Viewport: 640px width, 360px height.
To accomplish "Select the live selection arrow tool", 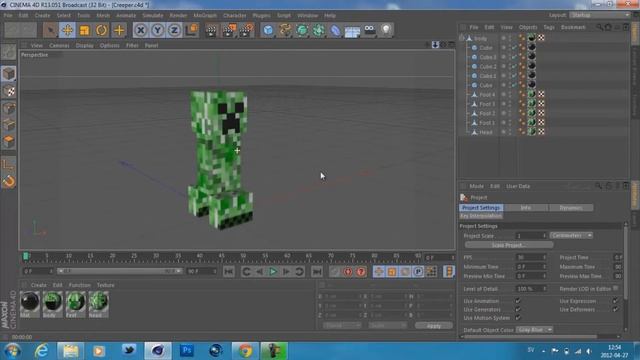I will tap(50, 30).
